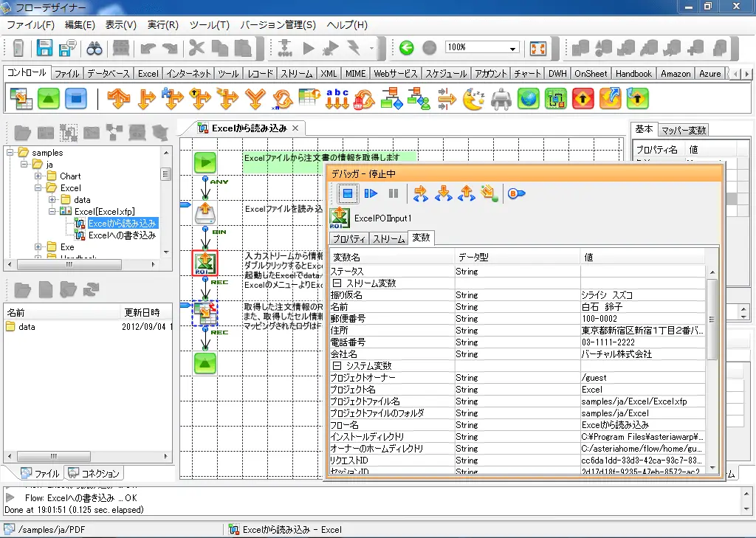Click the debugger Resume icon
This screenshot has width=756, height=538.
click(x=371, y=194)
